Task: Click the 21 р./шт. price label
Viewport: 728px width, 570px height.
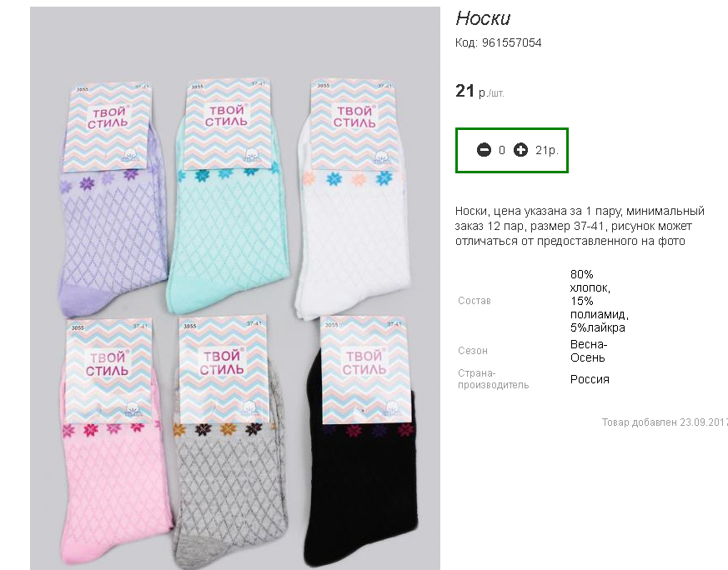Action: (479, 91)
